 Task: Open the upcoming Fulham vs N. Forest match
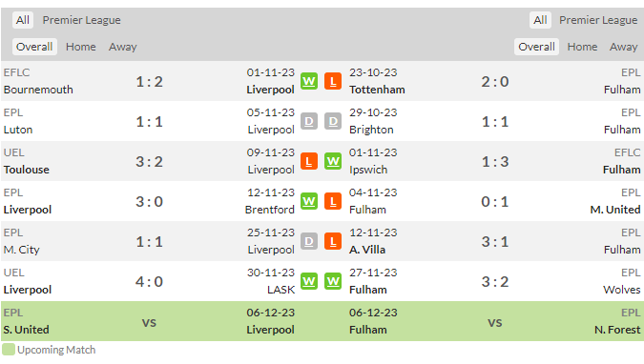494,321
